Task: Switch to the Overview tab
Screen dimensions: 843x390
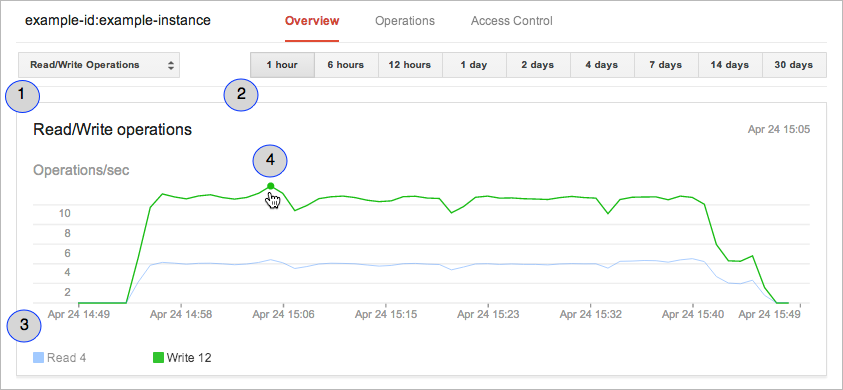Action: coord(312,21)
